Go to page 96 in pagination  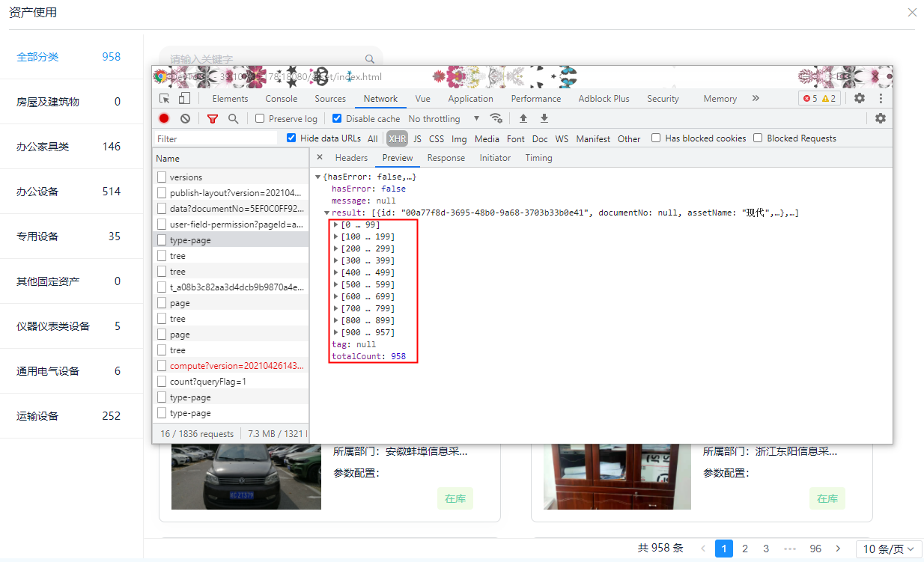[x=815, y=549]
